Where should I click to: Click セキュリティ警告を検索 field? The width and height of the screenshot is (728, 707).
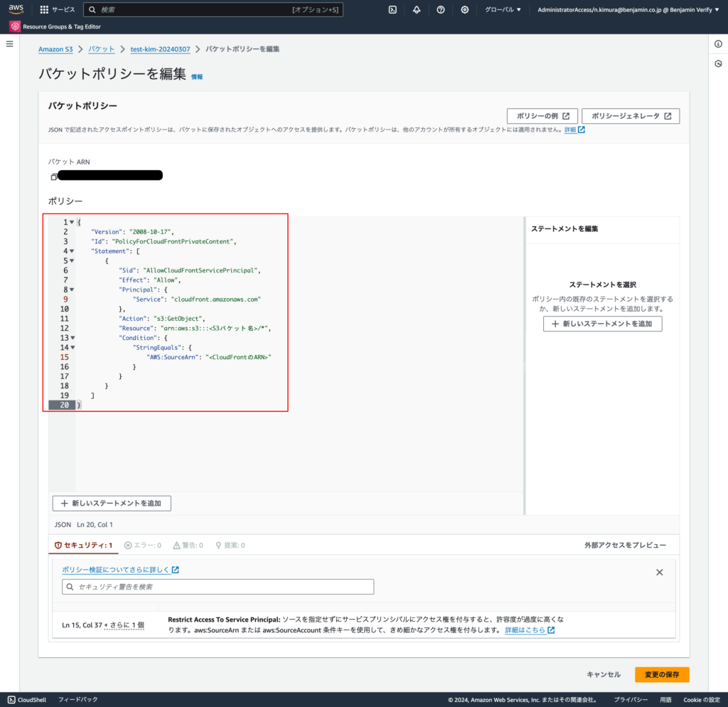tap(218, 587)
